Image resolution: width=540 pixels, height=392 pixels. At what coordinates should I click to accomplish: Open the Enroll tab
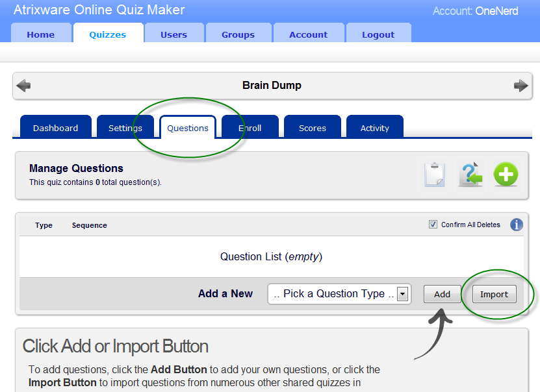pos(250,127)
